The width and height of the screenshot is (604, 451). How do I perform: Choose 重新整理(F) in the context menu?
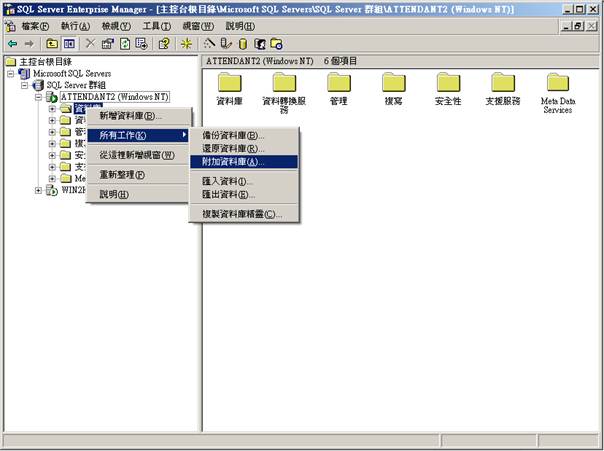[x=139, y=175]
